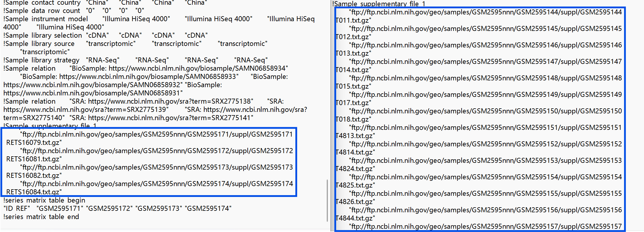Click the FTP path ending GSM2595172
Image resolution: width=644 pixels, height=232 pixels.
pyautogui.click(x=157, y=151)
